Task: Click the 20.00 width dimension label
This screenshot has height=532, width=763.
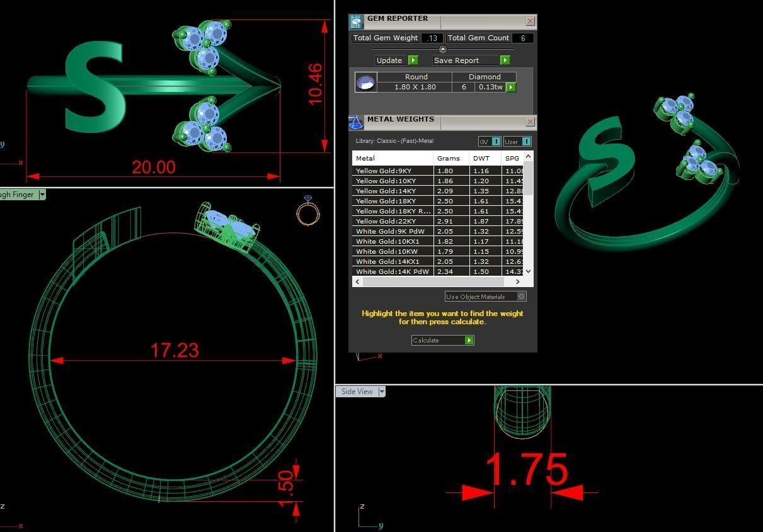Action: (x=154, y=167)
